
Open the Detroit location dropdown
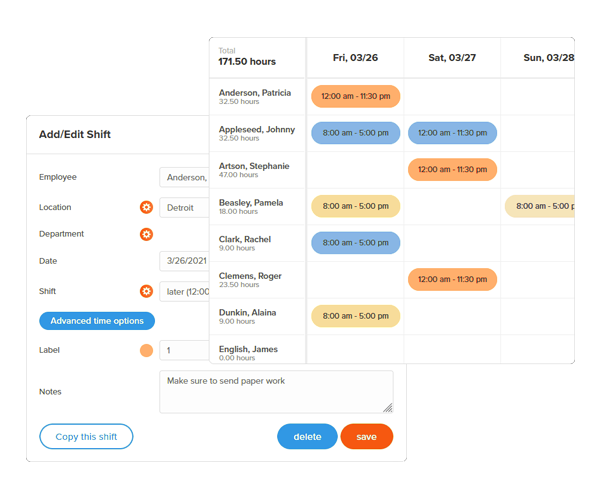click(184, 207)
